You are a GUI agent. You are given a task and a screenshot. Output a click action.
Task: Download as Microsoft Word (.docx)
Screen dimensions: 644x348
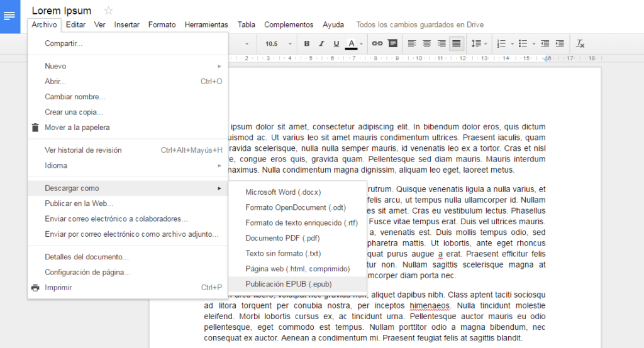(x=297, y=192)
